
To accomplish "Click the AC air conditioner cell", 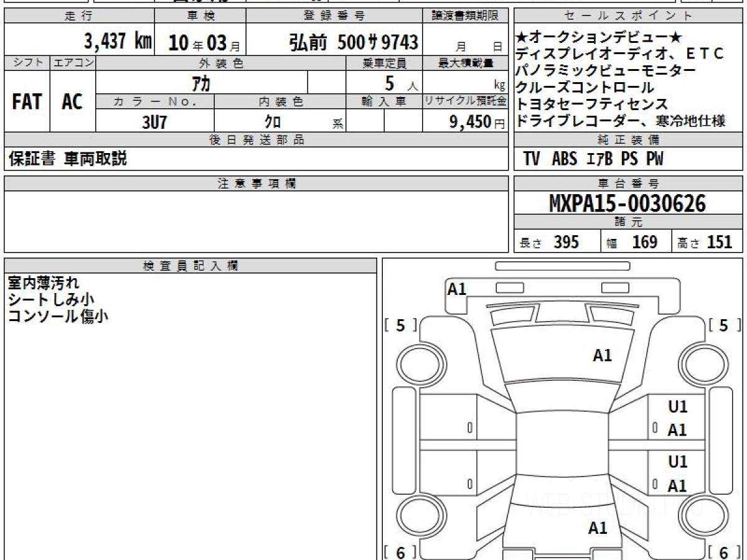I will coord(72,102).
